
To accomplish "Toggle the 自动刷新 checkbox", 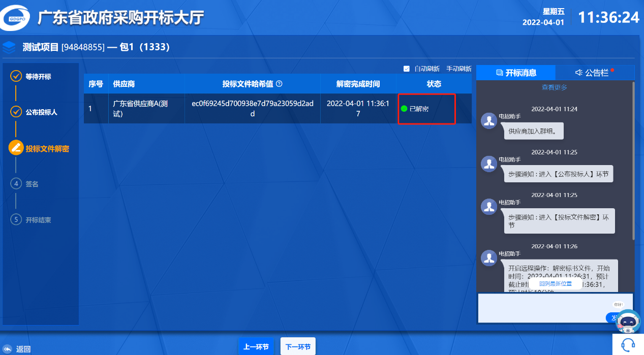I will 406,69.
